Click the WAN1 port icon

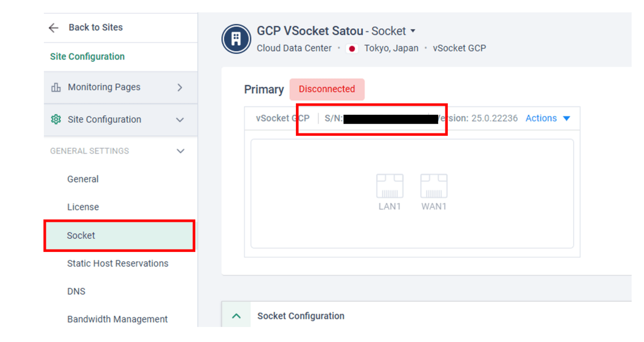tap(434, 186)
